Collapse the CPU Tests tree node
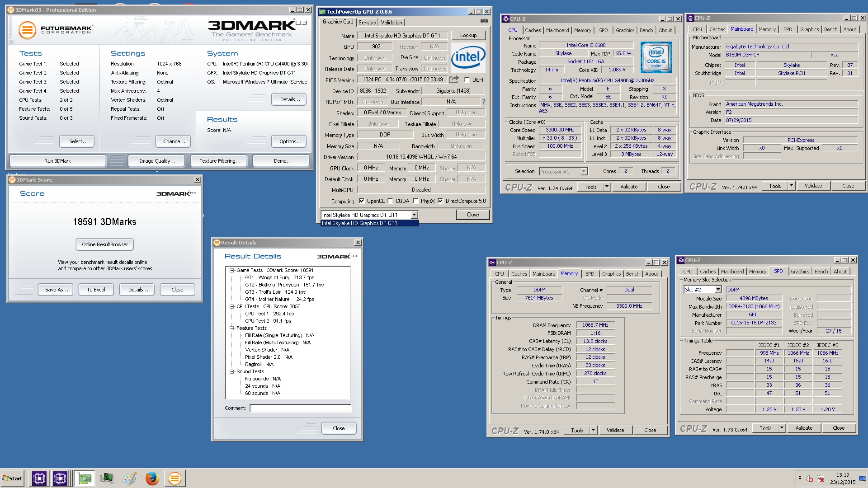 pos(231,306)
